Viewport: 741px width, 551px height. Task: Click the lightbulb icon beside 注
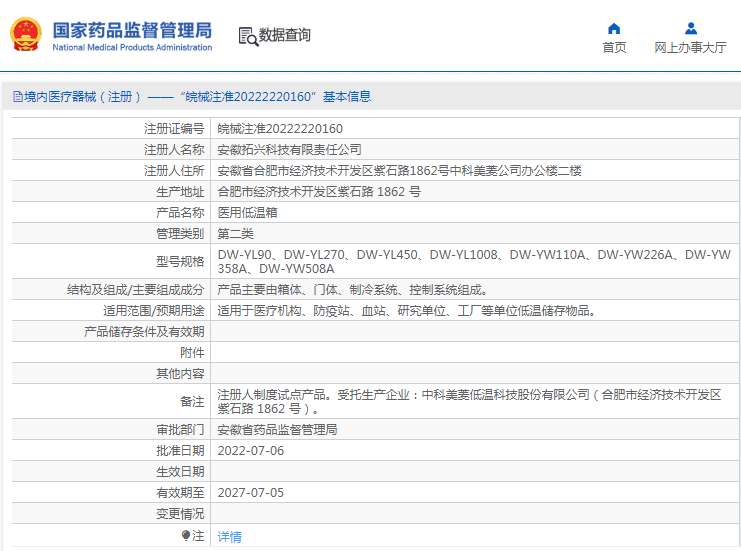coord(186,536)
